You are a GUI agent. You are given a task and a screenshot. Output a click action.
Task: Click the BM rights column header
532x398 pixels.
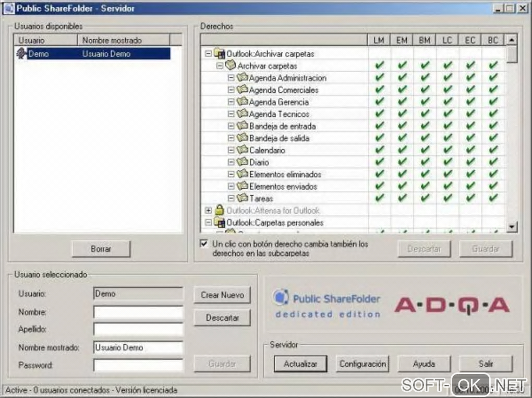(x=425, y=40)
